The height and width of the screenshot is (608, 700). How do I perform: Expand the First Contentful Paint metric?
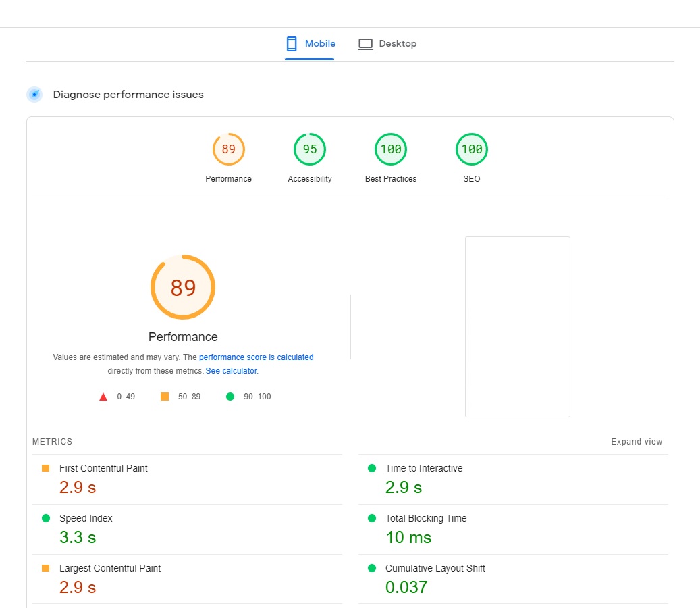pyautogui.click(x=188, y=480)
